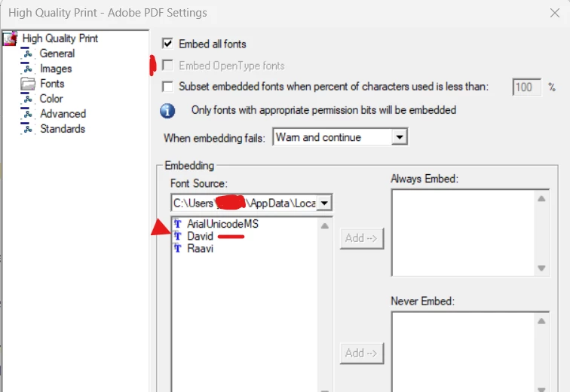Uncheck Embed all fonts checkbox
Screen dimensions: 570x392
(x=167, y=44)
